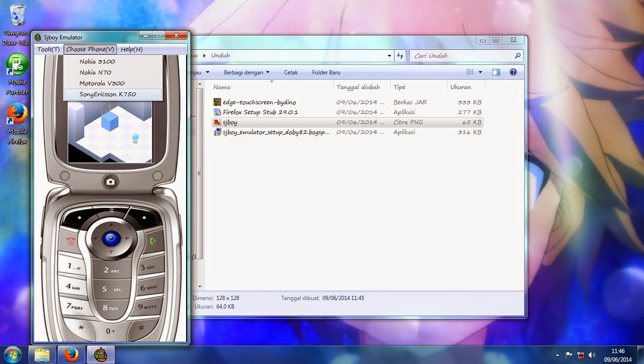The width and height of the screenshot is (644, 364).
Task: Tap the star key on the phone keypad
Action: 81,327
